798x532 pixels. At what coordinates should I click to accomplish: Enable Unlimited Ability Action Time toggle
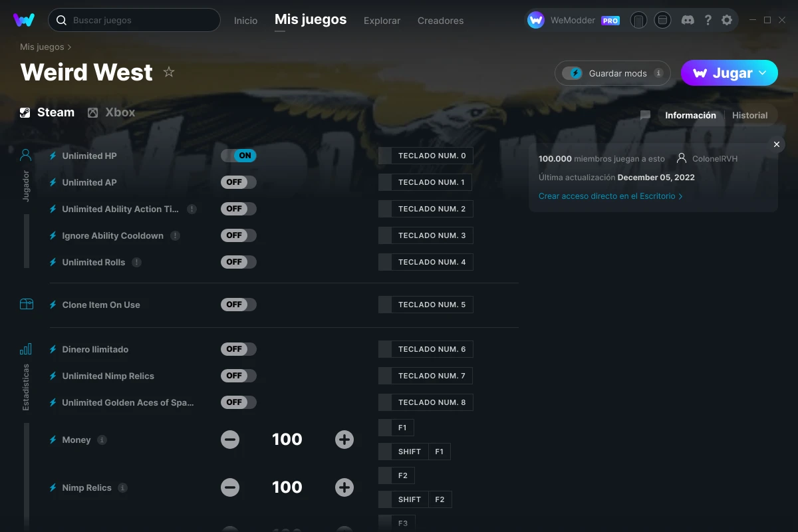[239, 209]
